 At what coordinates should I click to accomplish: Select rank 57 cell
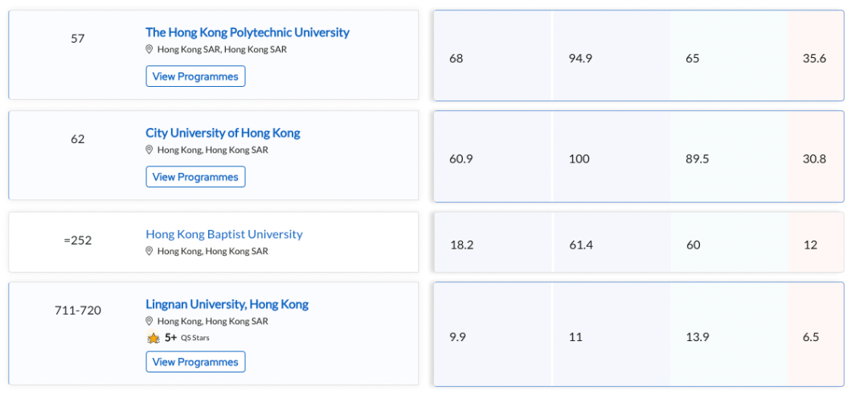coord(77,39)
